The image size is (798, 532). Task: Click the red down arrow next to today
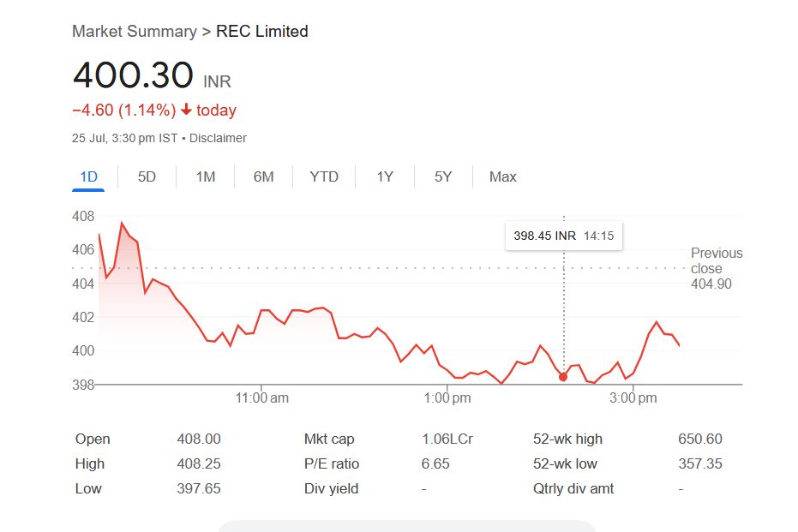(x=186, y=111)
